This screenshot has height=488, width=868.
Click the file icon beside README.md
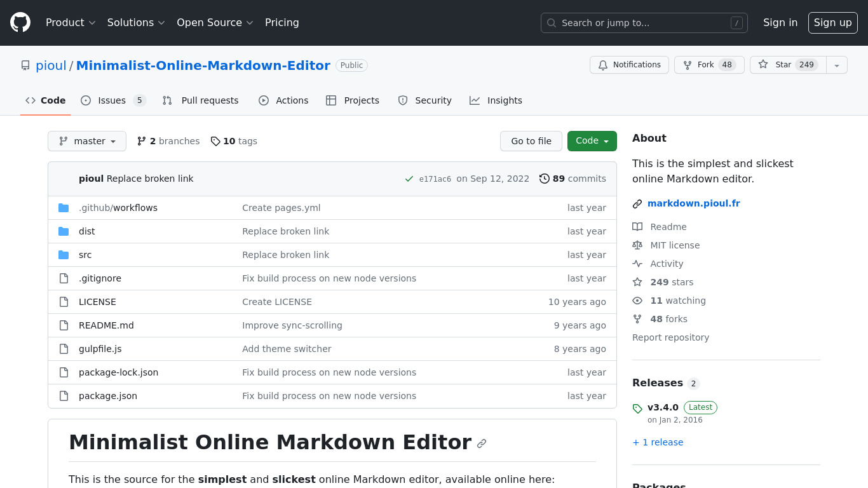click(x=64, y=325)
